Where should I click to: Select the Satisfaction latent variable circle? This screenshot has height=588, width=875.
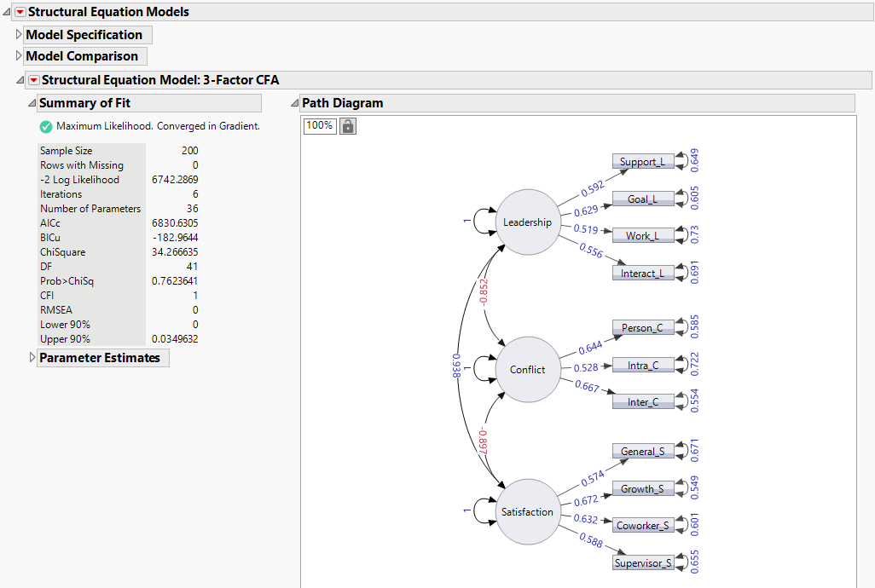coord(527,512)
